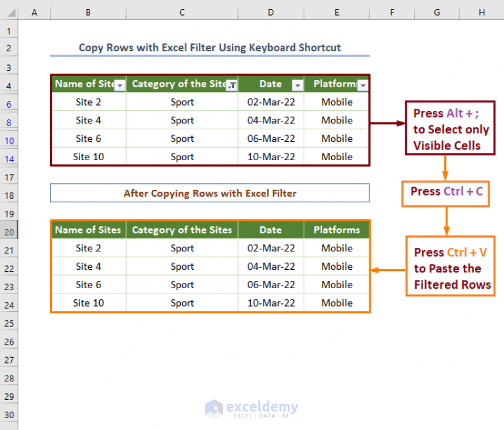Select column D header
This screenshot has height=430, width=504.
(271, 12)
